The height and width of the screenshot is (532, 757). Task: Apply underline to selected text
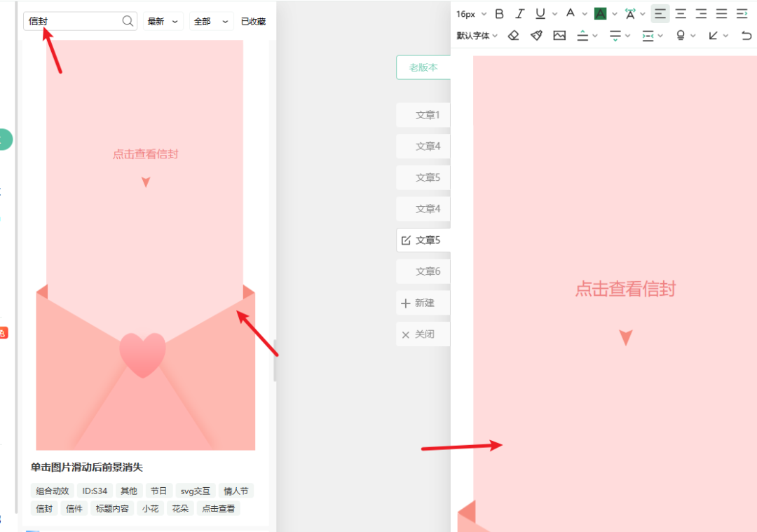tap(540, 13)
